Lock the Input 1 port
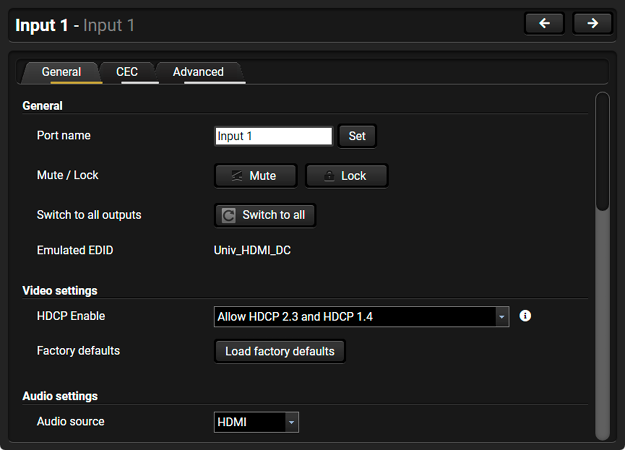This screenshot has height=450, width=625. pyautogui.click(x=346, y=176)
